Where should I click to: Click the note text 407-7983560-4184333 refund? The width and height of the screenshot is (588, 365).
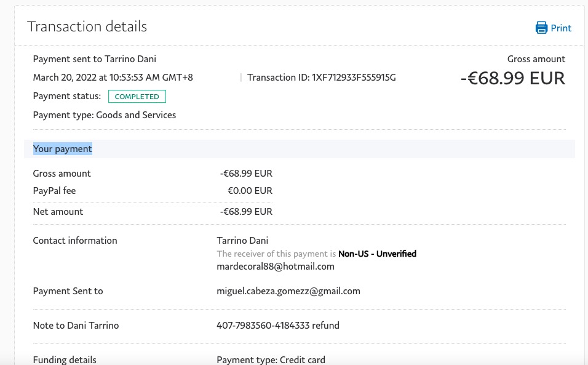(278, 326)
